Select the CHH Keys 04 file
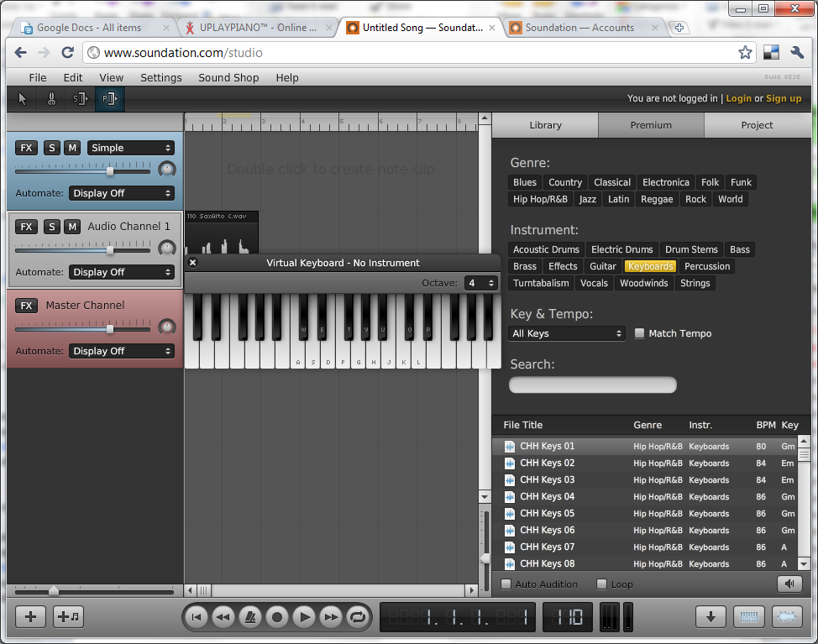This screenshot has height=644, width=818. coord(645,497)
